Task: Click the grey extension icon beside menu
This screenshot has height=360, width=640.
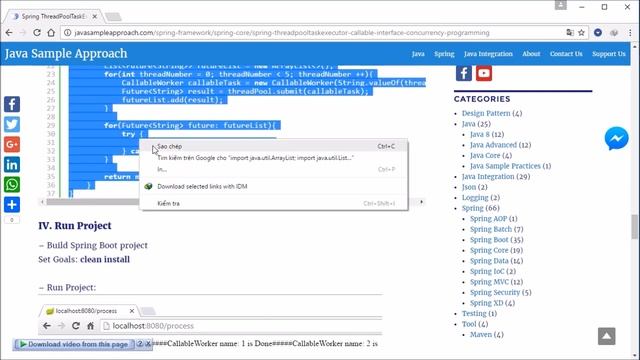Action: click(x=614, y=33)
